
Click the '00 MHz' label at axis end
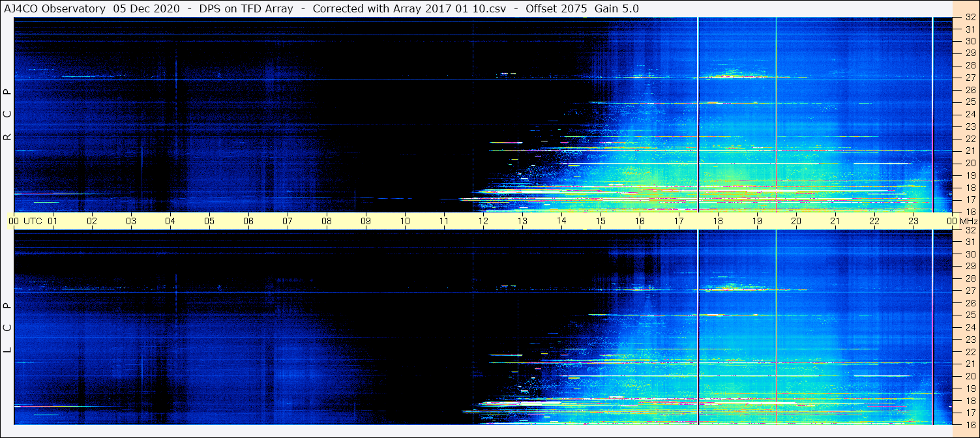click(961, 221)
